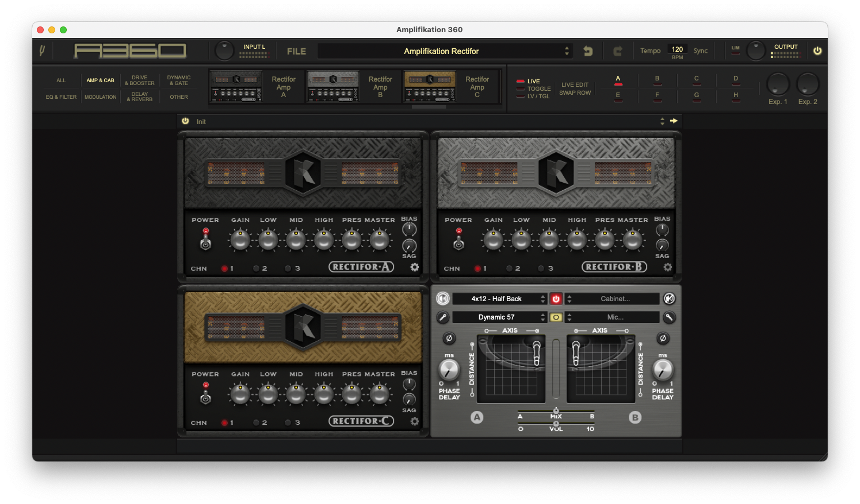This screenshot has height=504, width=860.
Task: Click LIVE EDIT button
Action: click(x=575, y=85)
